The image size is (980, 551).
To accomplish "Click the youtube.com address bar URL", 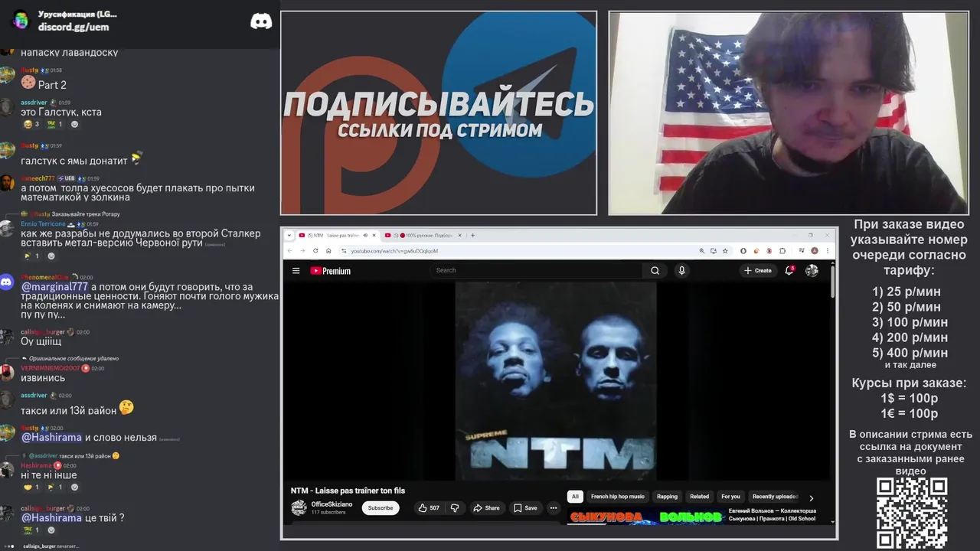I will pyautogui.click(x=394, y=250).
